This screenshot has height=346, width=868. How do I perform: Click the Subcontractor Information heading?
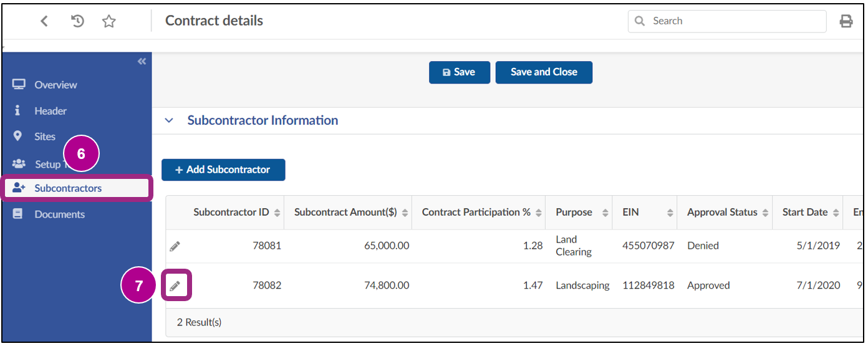pyautogui.click(x=263, y=120)
